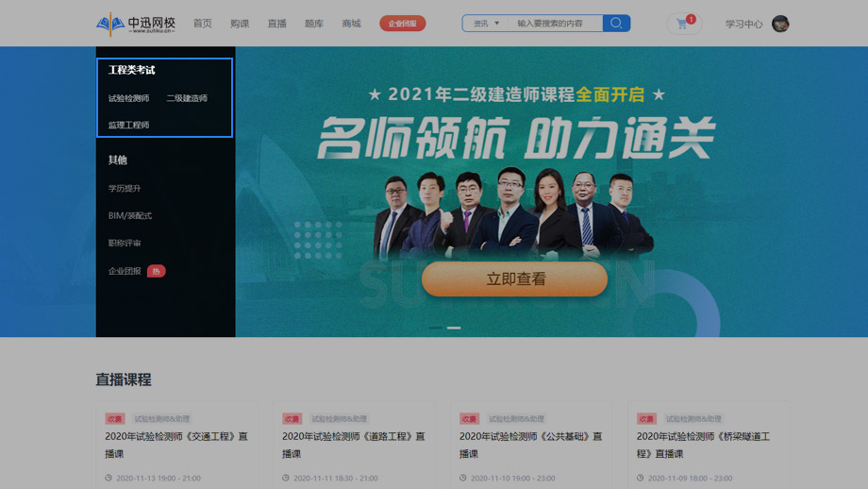Select the first banner carousel indicator
Viewport: 868px width, 489px height.
click(435, 328)
